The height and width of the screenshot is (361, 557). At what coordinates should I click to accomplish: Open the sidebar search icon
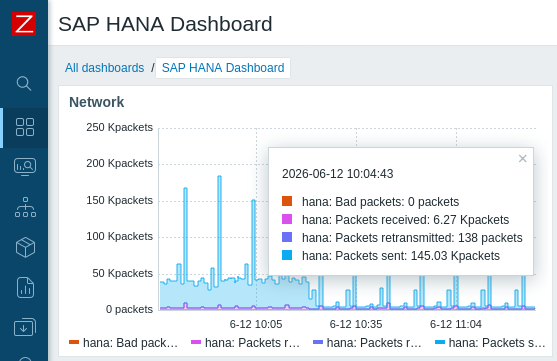(x=24, y=83)
